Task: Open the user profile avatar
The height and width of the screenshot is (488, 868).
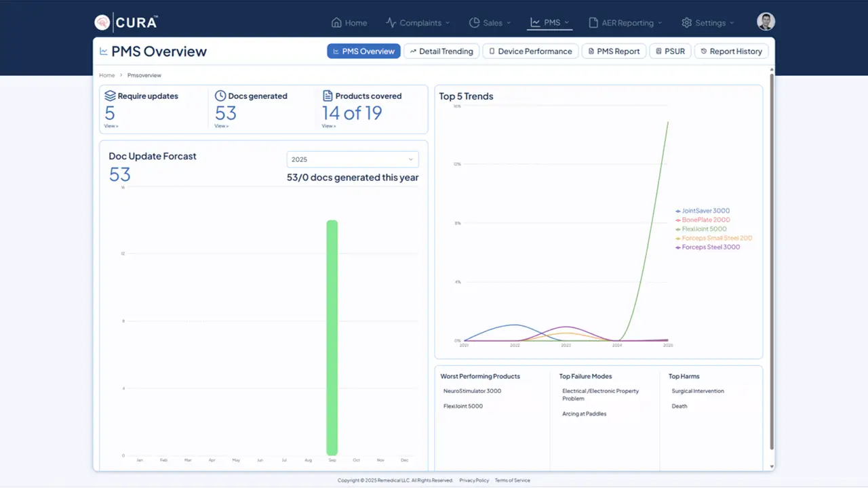Action: [766, 22]
